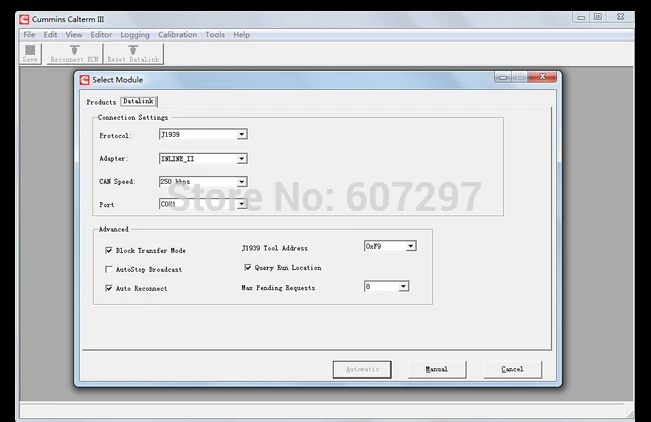The height and width of the screenshot is (422, 651).
Task: Click the 'Protocol:' label
Action: tap(115, 136)
